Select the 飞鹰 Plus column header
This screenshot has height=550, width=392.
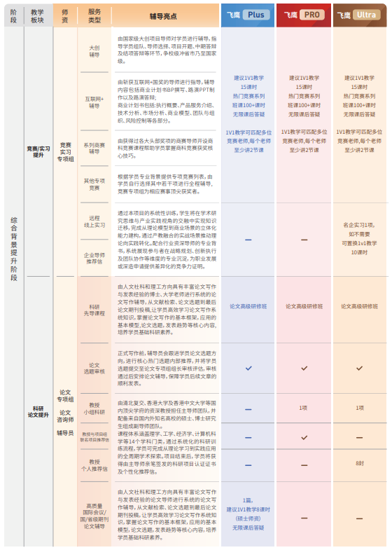tap(248, 15)
